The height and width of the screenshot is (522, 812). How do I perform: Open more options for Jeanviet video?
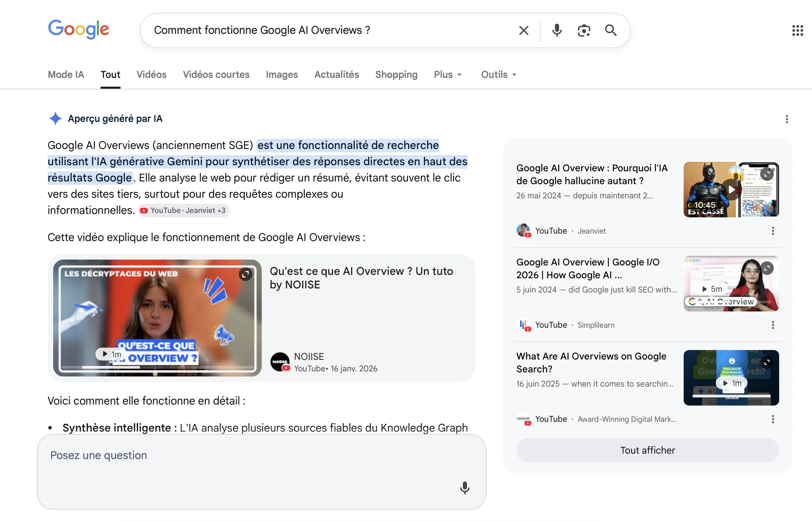tap(773, 231)
